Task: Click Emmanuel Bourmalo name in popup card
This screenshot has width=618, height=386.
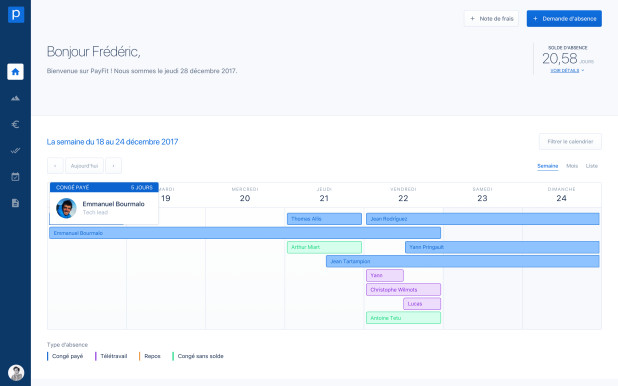Action: click(114, 204)
